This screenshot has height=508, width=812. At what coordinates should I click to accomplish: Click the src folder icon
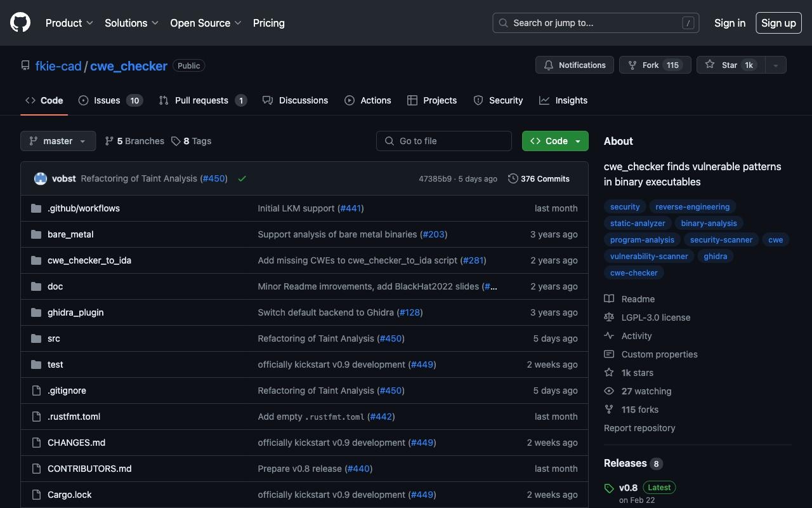tap(36, 338)
